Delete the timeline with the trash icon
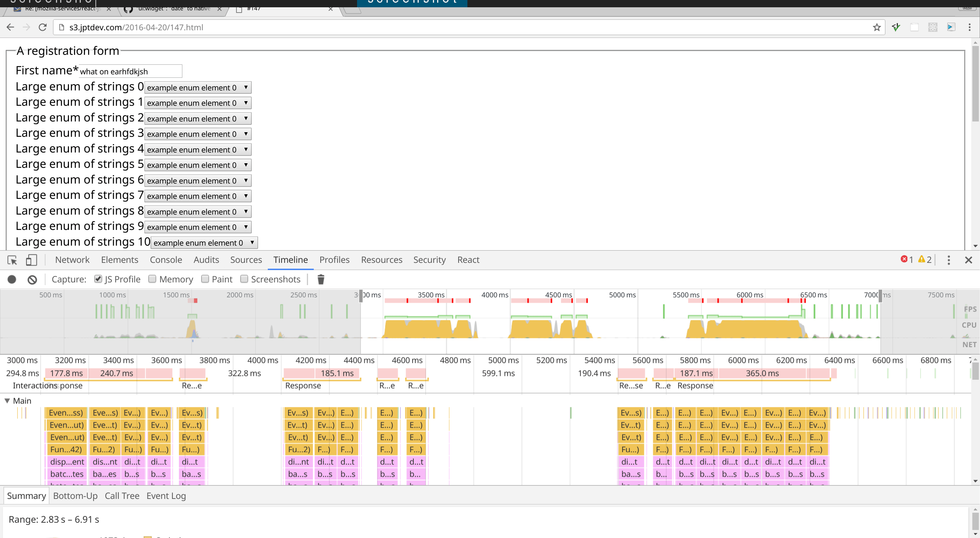This screenshot has height=538, width=980. click(320, 279)
